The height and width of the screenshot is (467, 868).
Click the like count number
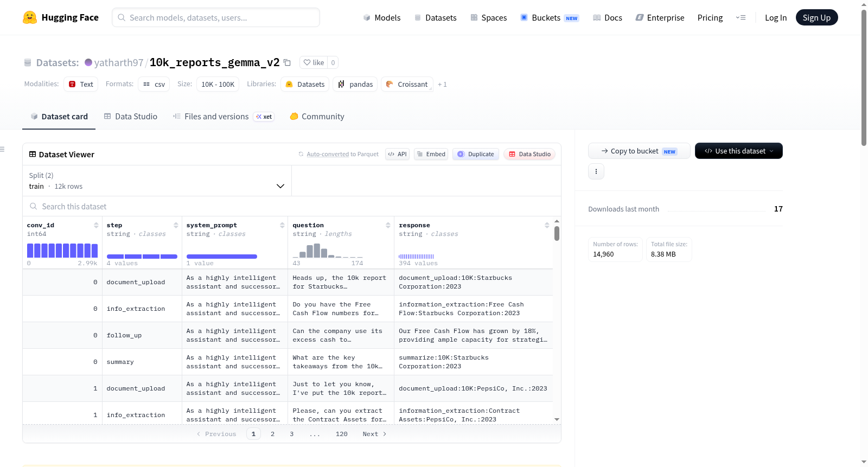click(333, 62)
